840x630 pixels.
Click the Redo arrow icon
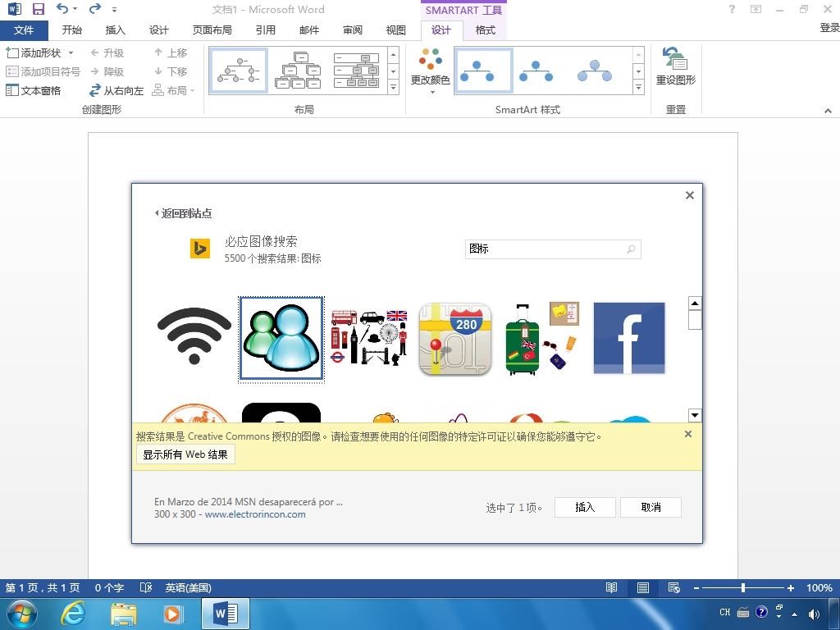pos(95,8)
